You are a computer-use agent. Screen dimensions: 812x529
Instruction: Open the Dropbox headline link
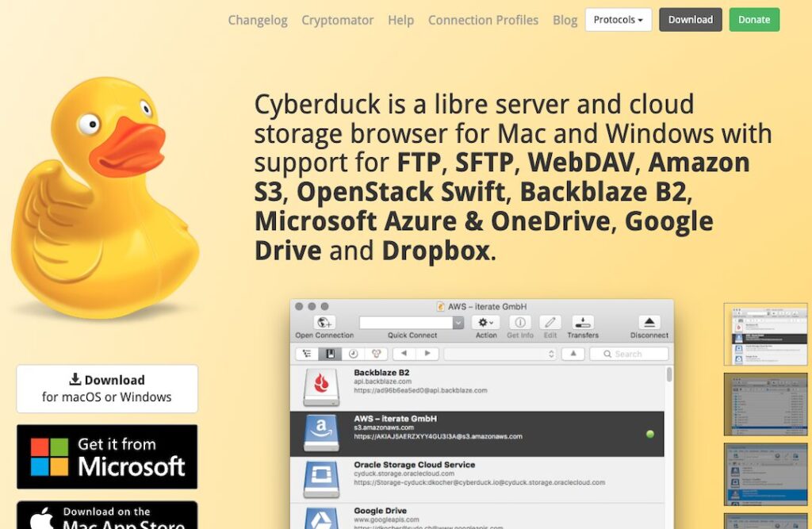click(435, 251)
